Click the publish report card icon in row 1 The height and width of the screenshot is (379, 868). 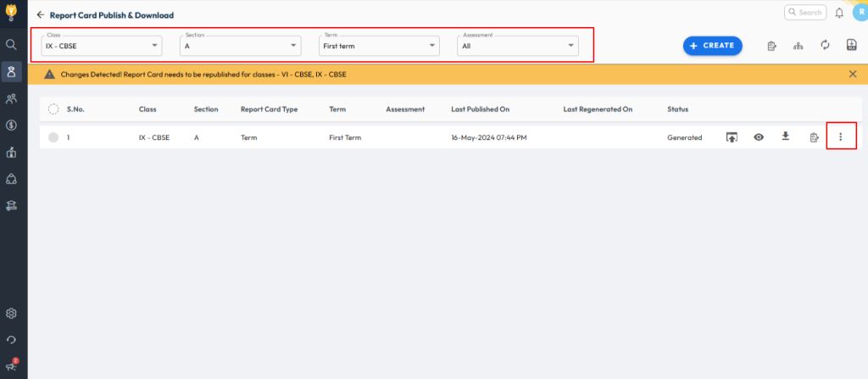click(731, 137)
